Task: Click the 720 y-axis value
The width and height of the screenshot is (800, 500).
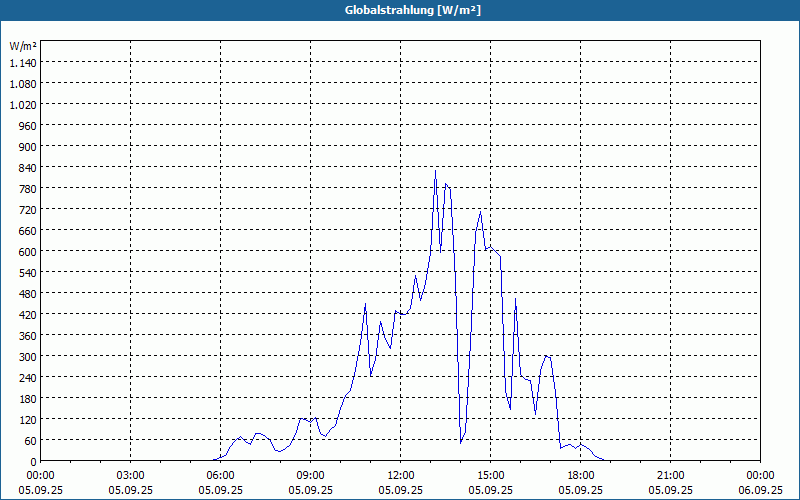Action: pyautogui.click(x=29, y=210)
